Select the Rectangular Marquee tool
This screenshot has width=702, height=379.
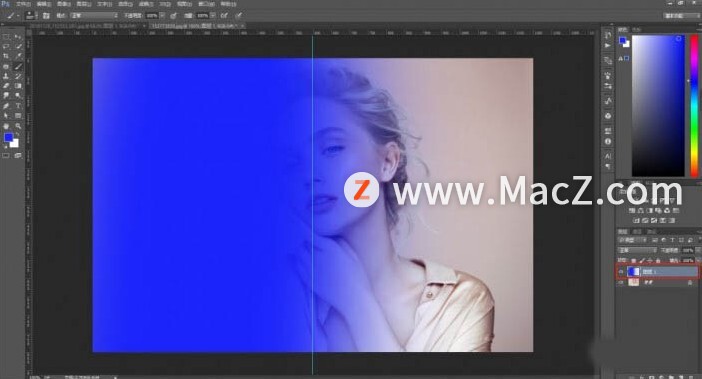6,37
